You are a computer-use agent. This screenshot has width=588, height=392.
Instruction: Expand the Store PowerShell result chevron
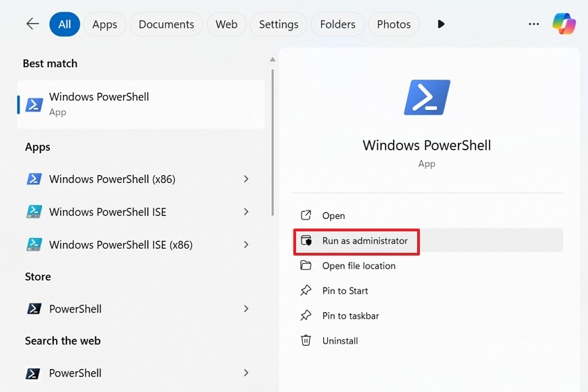pos(246,309)
